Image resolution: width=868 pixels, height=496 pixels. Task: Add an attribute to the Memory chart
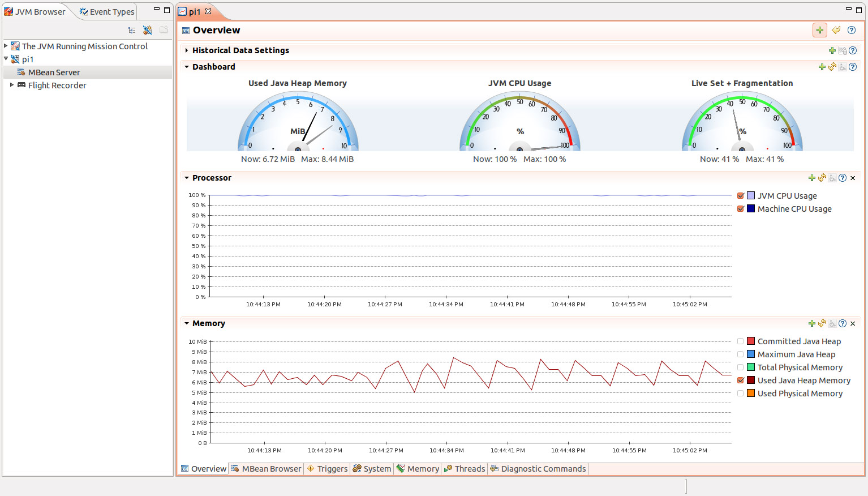click(812, 323)
